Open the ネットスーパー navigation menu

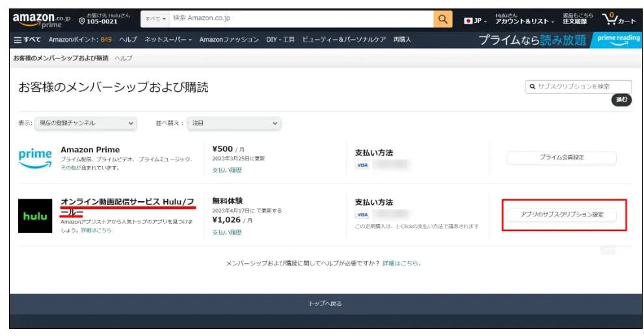(x=168, y=40)
